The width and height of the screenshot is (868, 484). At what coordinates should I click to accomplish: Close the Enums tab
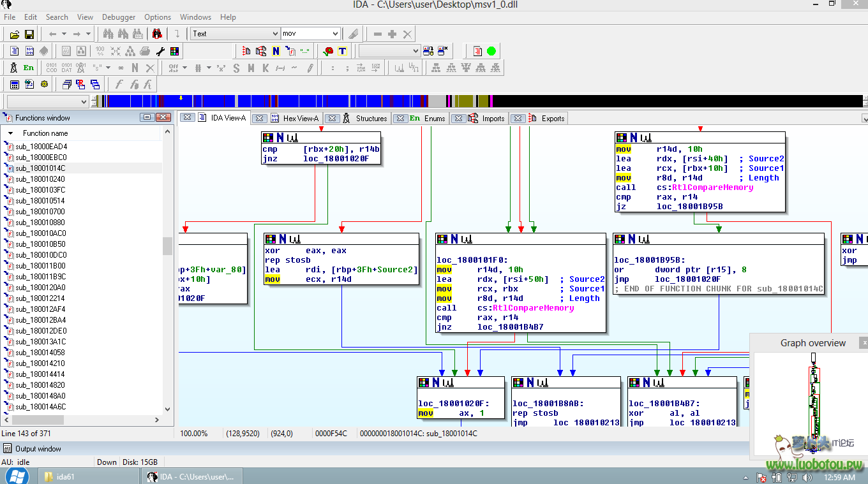(401, 119)
